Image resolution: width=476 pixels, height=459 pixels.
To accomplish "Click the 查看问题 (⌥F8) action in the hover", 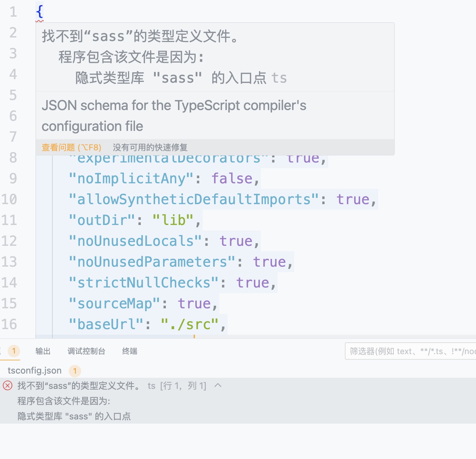I will point(70,147).
